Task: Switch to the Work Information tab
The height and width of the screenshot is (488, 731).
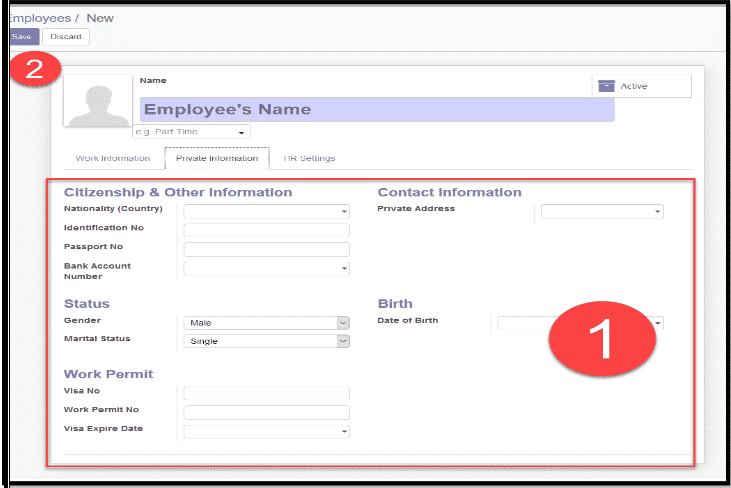Action: coord(113,158)
